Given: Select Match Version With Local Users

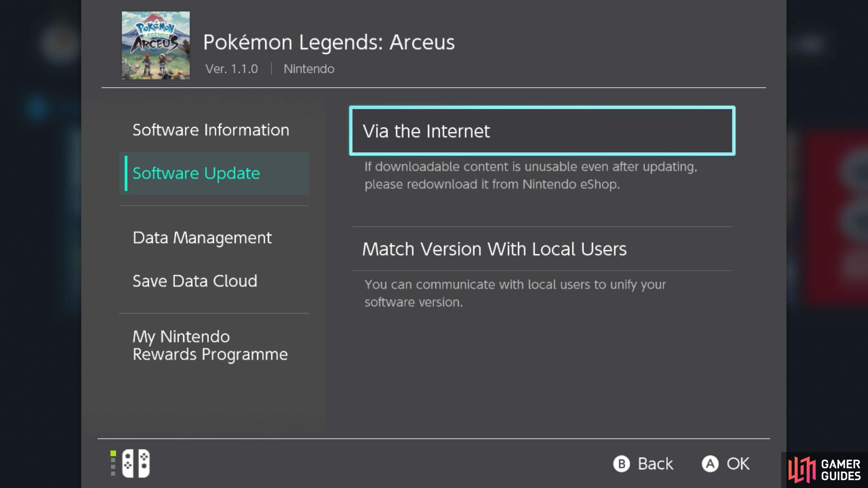Looking at the screenshot, I should click(x=494, y=249).
